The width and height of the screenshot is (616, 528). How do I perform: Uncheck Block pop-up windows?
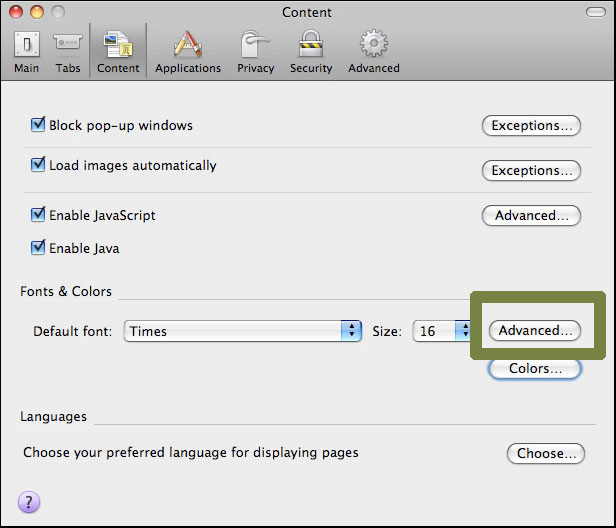click(39, 125)
